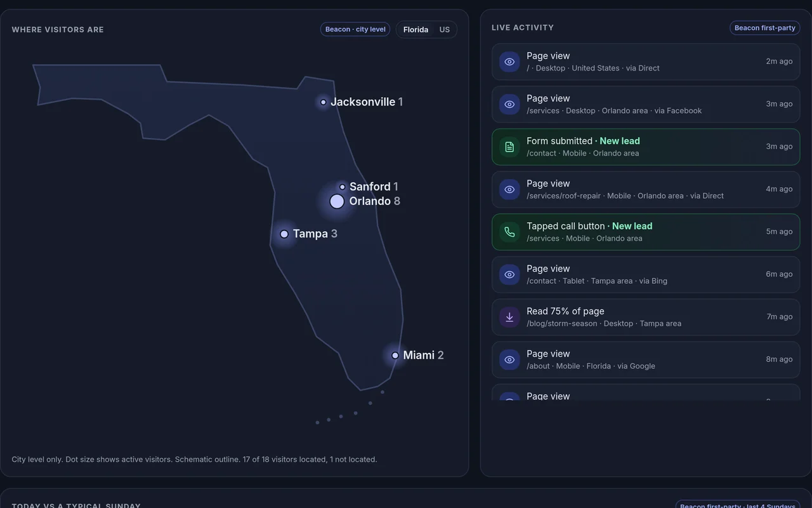This screenshot has width=812, height=508.
Task: Click the New lead label on Form submitted
Action: click(x=620, y=141)
